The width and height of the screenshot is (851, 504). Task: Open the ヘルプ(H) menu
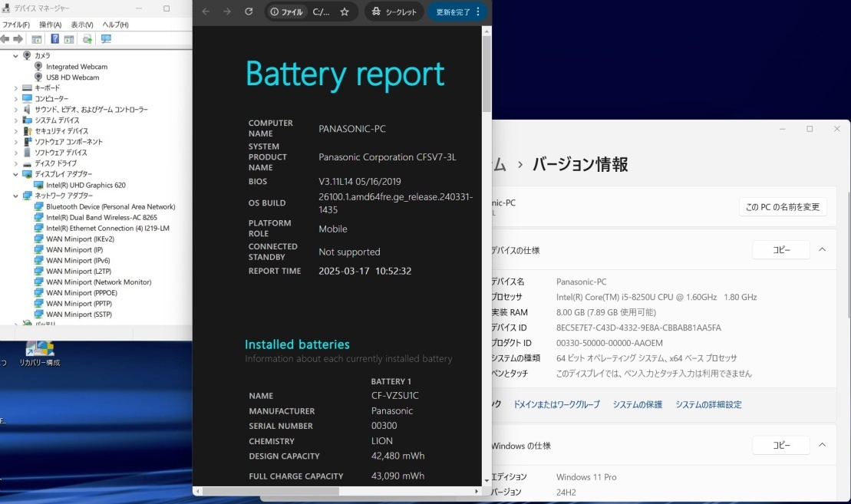(x=116, y=25)
